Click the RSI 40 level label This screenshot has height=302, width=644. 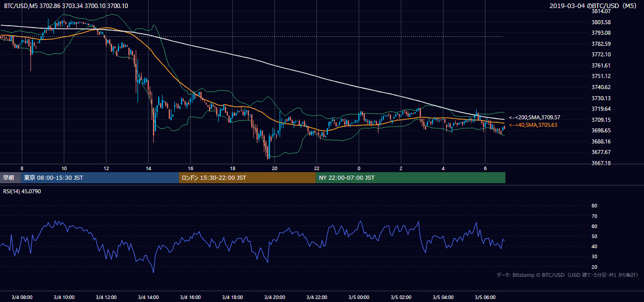point(594,246)
